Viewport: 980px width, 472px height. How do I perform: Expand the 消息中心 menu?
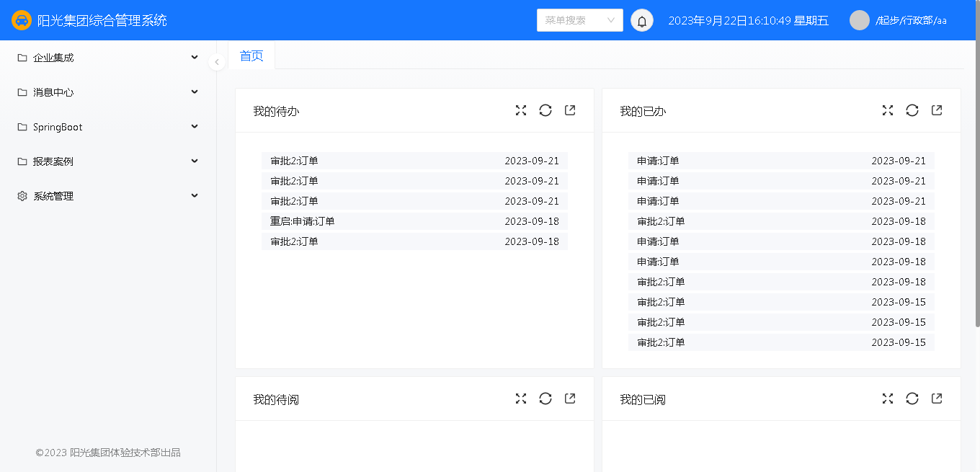pyautogui.click(x=108, y=92)
